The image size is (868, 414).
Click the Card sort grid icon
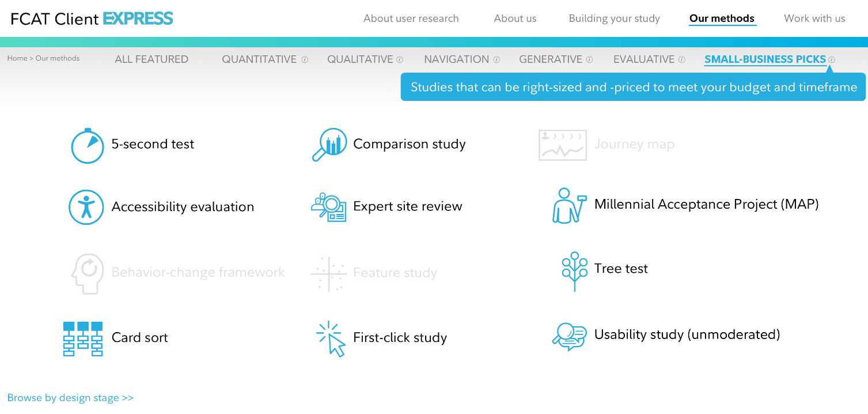82,338
